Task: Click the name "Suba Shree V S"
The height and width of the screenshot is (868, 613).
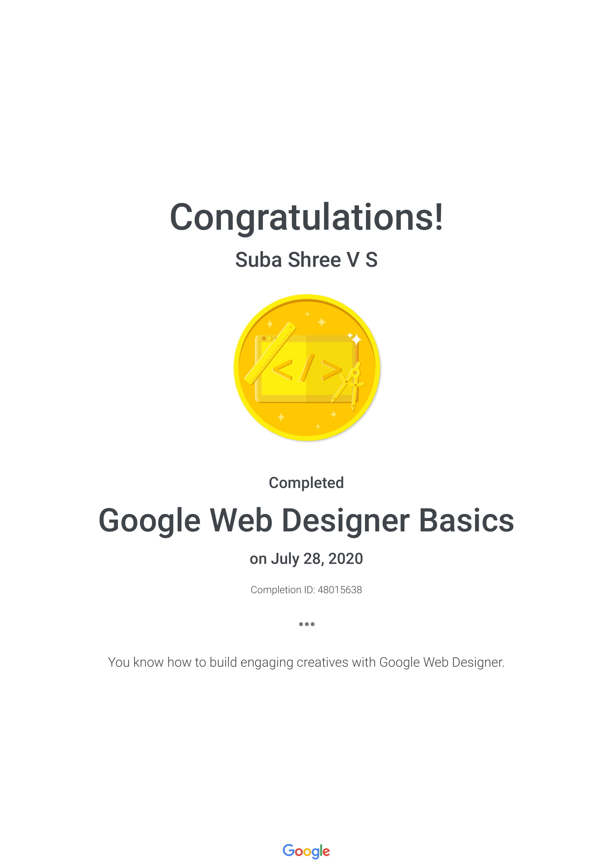Action: click(x=306, y=260)
